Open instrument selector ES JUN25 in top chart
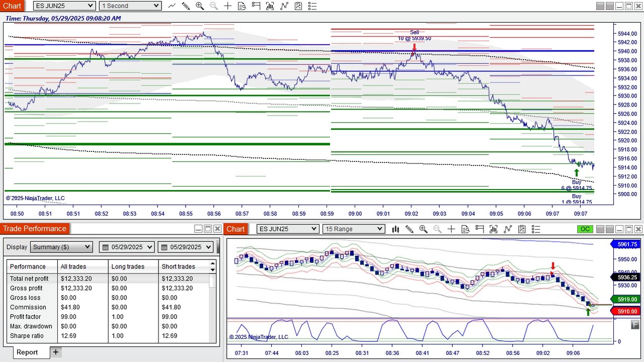644x362 pixels. pos(64,6)
